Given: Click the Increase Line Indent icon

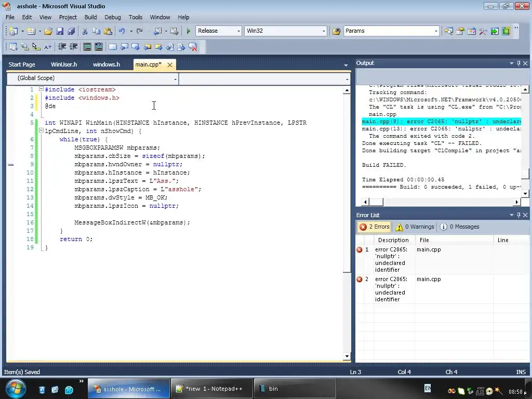Looking at the screenshot, I should click(73, 47).
